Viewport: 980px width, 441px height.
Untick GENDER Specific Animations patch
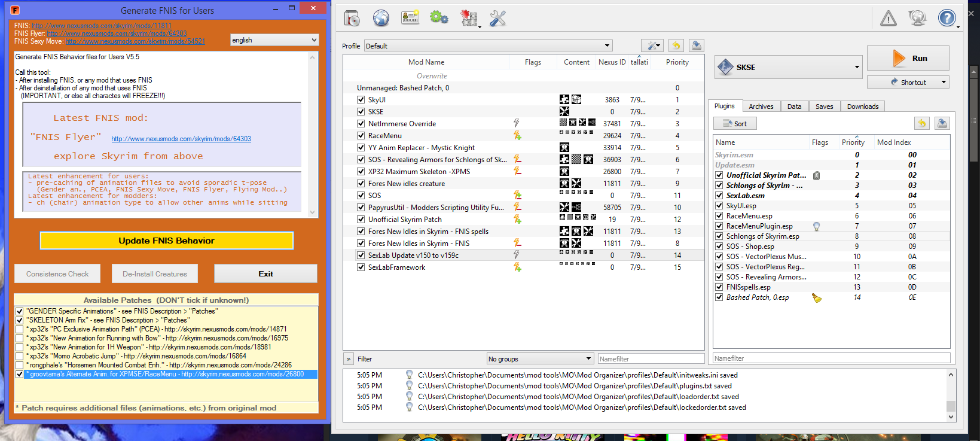tap(20, 311)
